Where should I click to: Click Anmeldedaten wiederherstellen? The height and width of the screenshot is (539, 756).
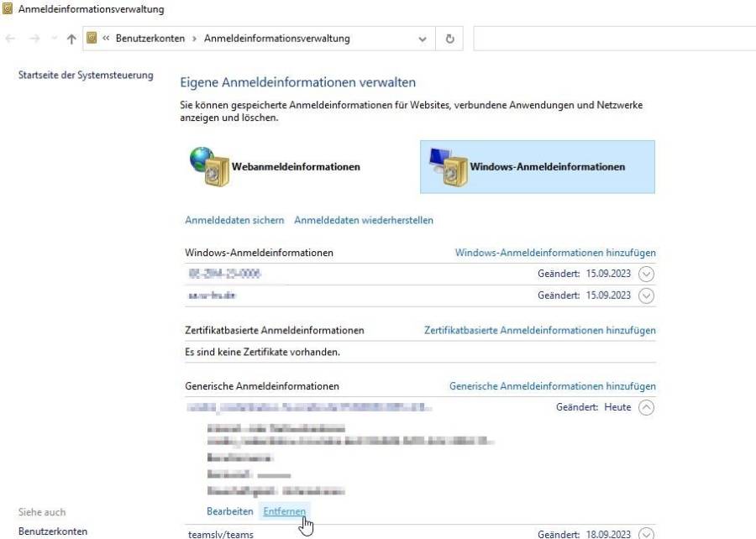364,220
